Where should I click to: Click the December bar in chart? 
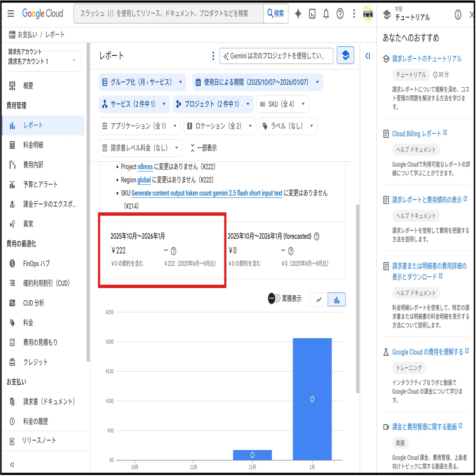coord(253,455)
